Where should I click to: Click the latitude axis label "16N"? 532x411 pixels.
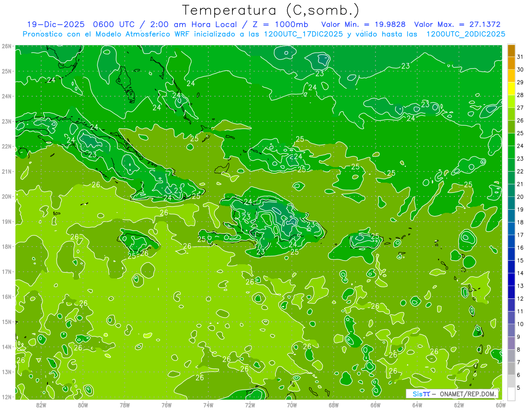click(6, 297)
